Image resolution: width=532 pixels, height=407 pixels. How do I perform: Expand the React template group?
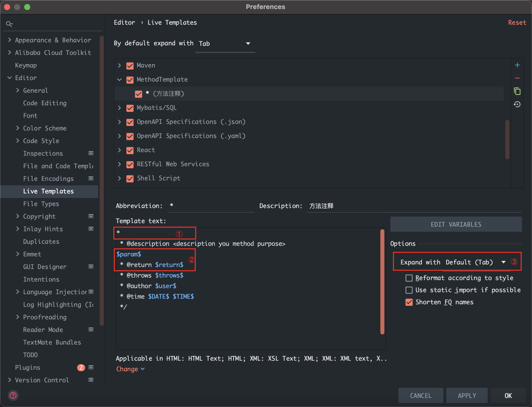120,150
